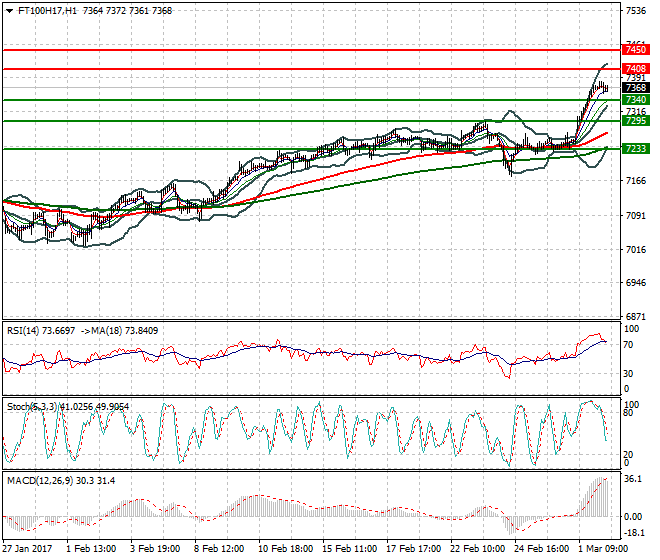Click the green 7340 support level label
Viewport: 660px width, 560px height.
tap(636, 100)
